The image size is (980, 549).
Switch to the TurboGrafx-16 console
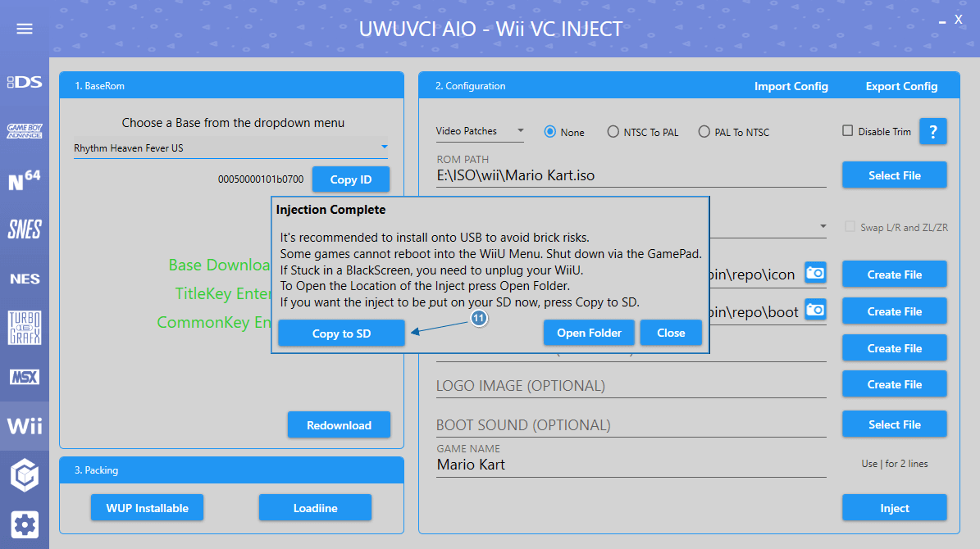coord(25,327)
